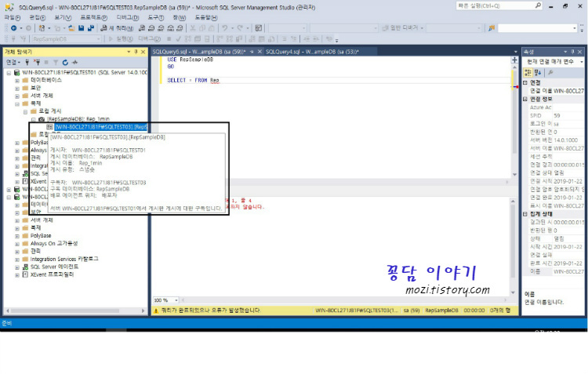Click the RepSampleDB entry in the status bar
Viewport: 588px width, 374px height.
click(441, 310)
